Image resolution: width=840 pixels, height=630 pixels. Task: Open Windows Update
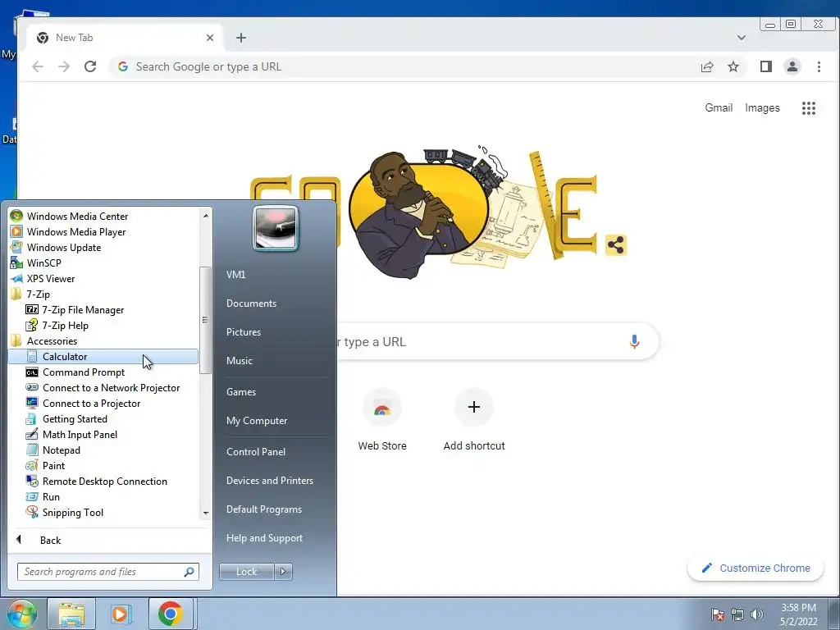tap(103, 248)
